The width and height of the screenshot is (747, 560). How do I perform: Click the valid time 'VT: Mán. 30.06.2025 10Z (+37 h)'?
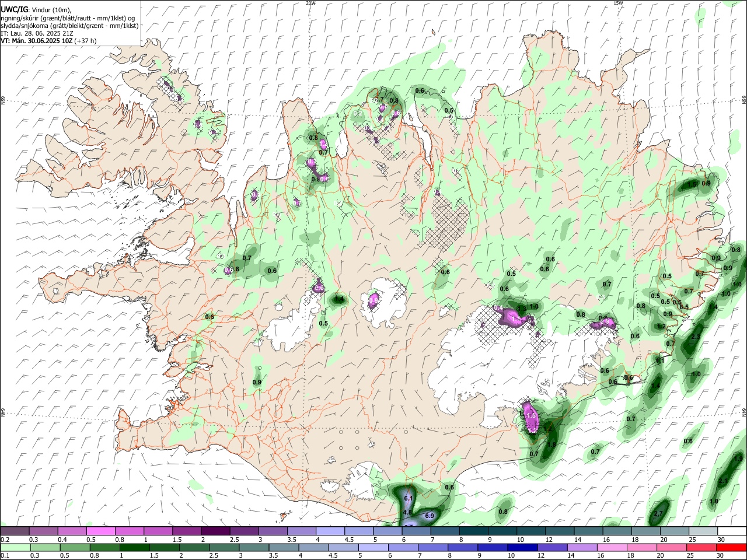(x=48, y=41)
